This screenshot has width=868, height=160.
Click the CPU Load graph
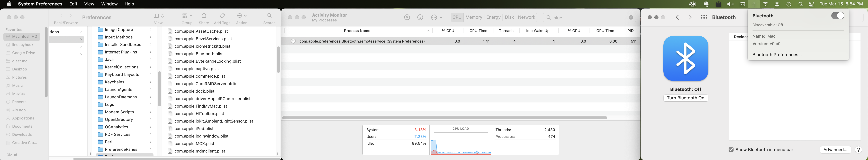(461, 140)
